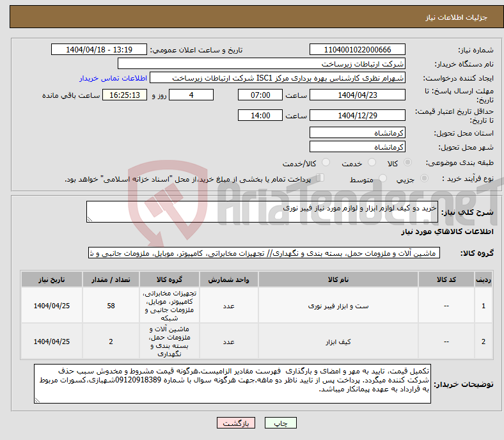Click the اطلاعات کالاهای مورد نیاز heading
Screen dimensions: 504x440
pos(447,232)
